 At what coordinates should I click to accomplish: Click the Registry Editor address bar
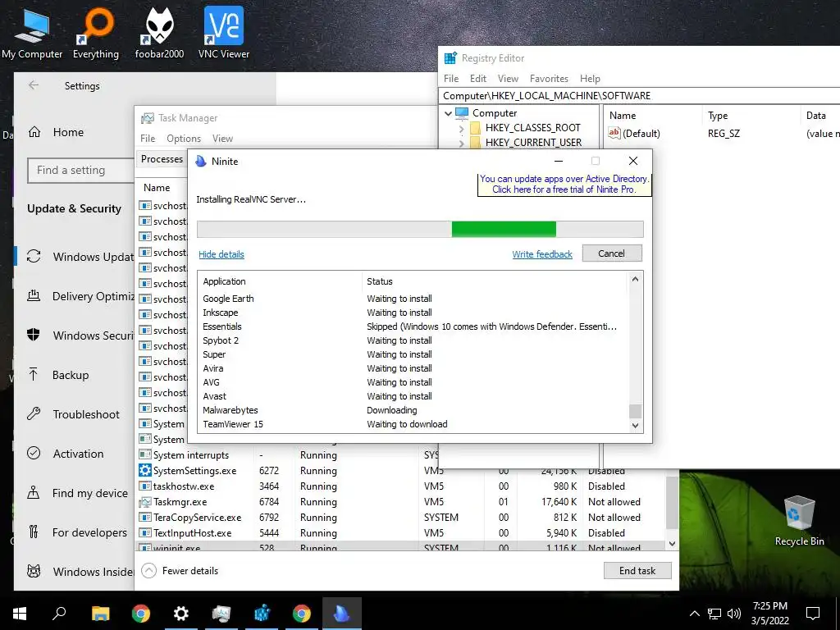click(639, 96)
